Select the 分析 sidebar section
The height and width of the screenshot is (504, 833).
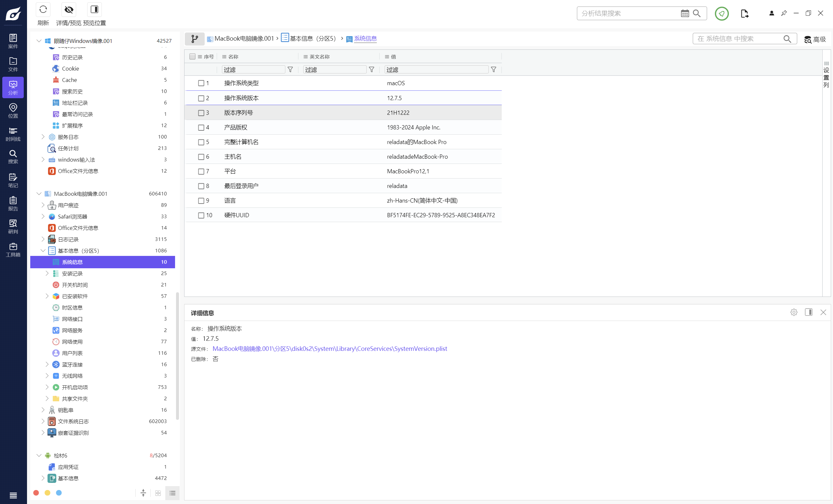click(13, 87)
